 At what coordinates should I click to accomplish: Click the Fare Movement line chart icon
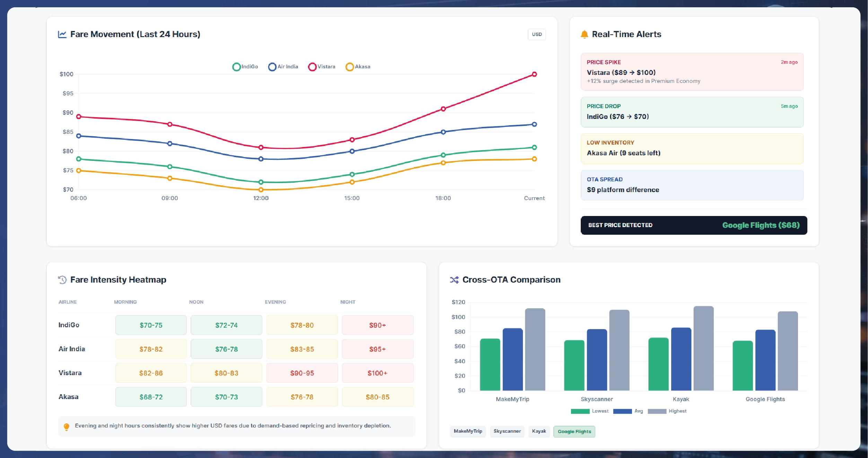[x=62, y=34]
